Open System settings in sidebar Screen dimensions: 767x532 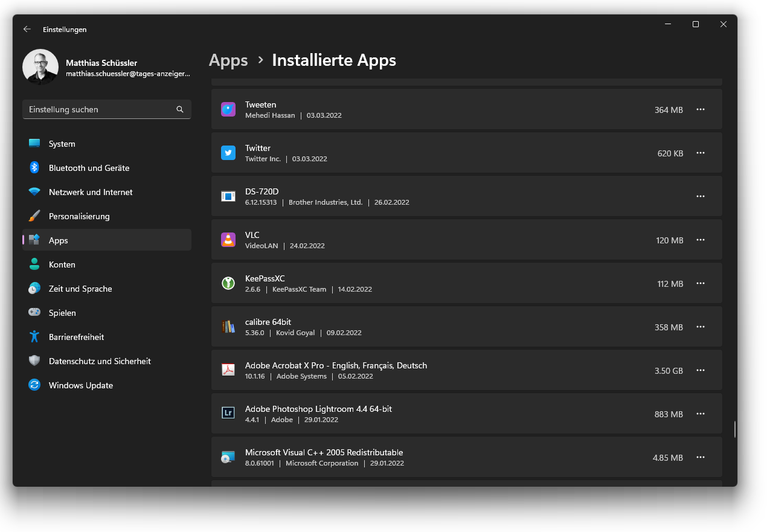point(107,144)
